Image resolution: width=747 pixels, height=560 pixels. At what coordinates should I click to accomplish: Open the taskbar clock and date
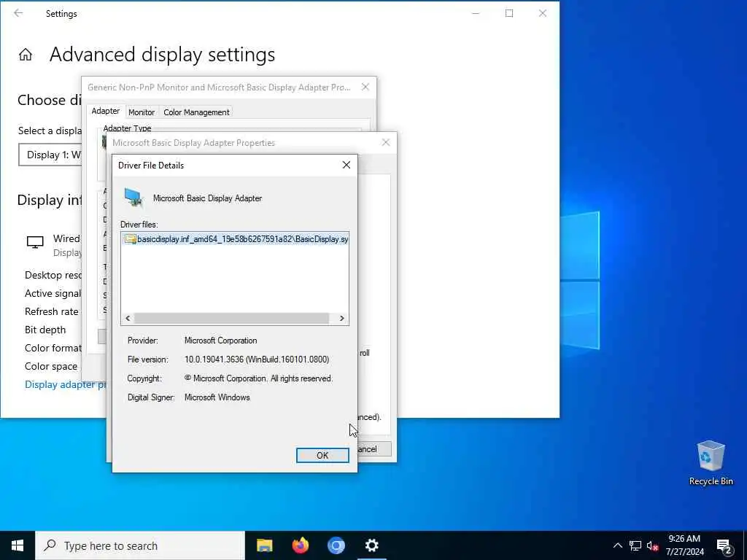click(684, 545)
